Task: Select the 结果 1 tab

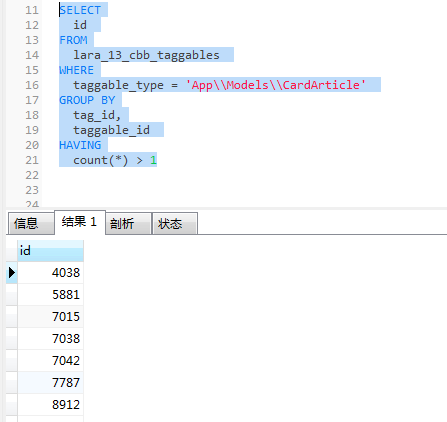Action: (80, 222)
